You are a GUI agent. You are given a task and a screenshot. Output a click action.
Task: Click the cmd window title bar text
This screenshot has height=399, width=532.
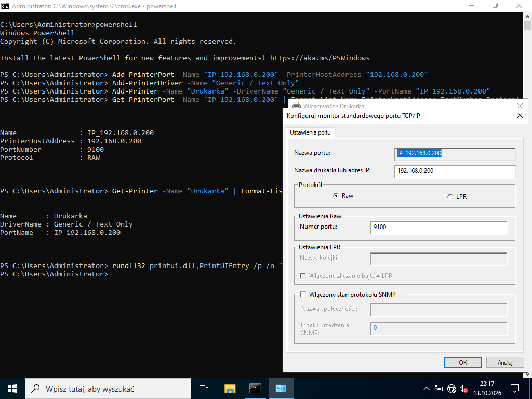pyautogui.click(x=94, y=6)
